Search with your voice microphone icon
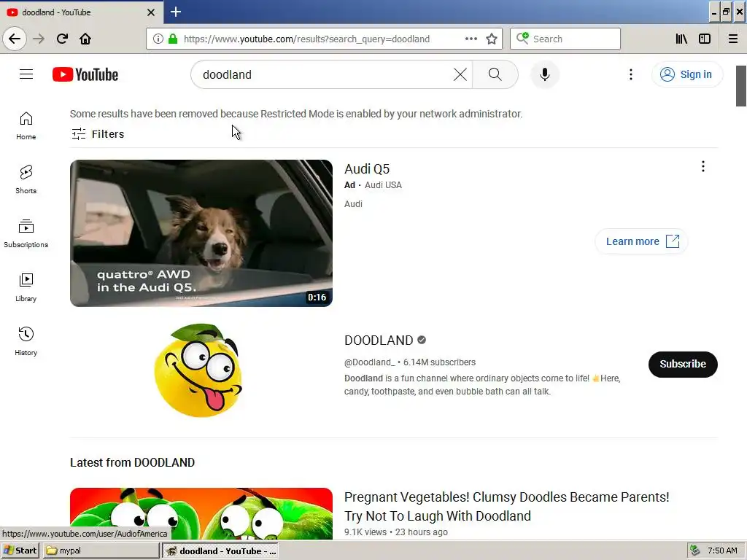The height and width of the screenshot is (560, 747). tap(544, 74)
